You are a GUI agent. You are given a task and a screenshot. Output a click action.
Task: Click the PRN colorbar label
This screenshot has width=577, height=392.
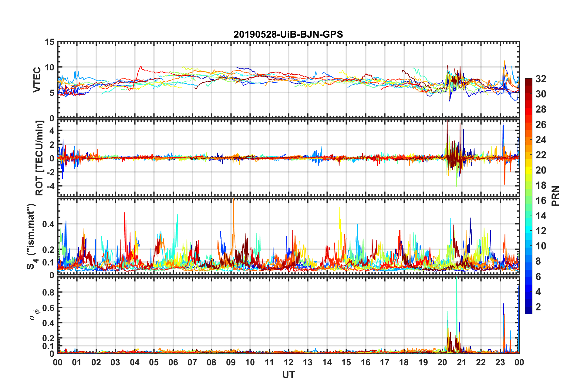point(555,196)
